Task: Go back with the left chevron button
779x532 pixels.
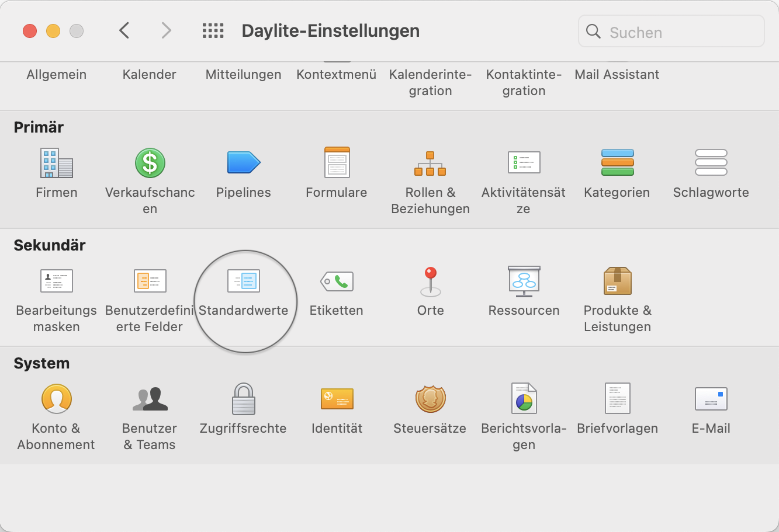Action: (124, 30)
